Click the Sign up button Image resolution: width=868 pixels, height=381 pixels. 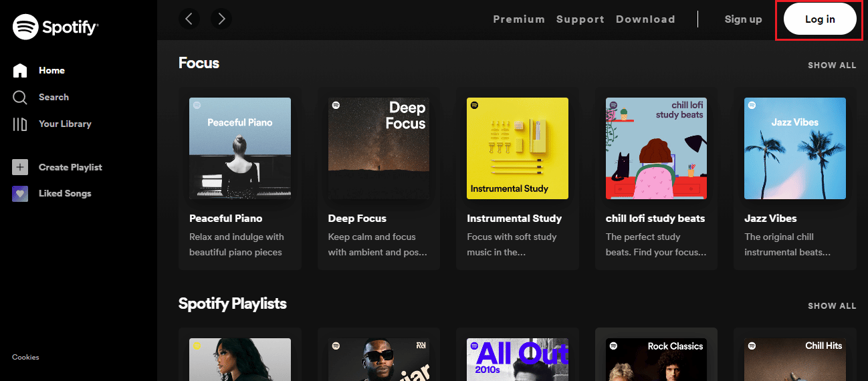(x=743, y=19)
